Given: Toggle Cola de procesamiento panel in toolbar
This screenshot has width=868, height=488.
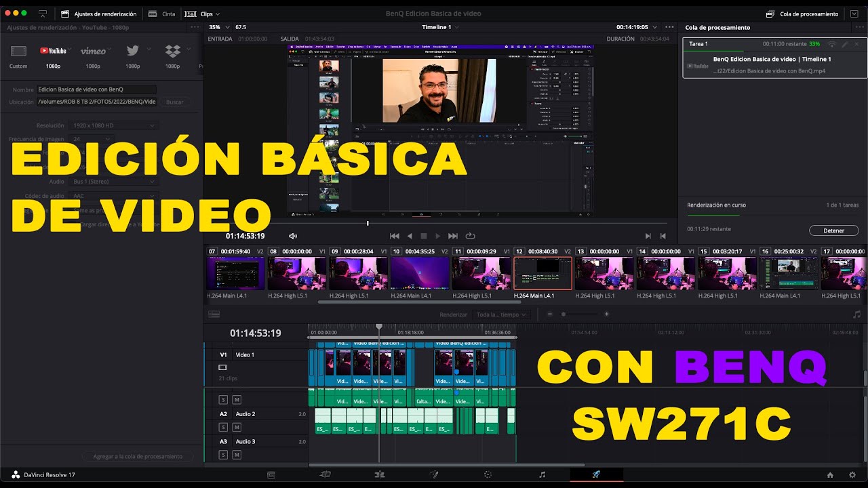Looking at the screenshot, I should pyautogui.click(x=802, y=14).
